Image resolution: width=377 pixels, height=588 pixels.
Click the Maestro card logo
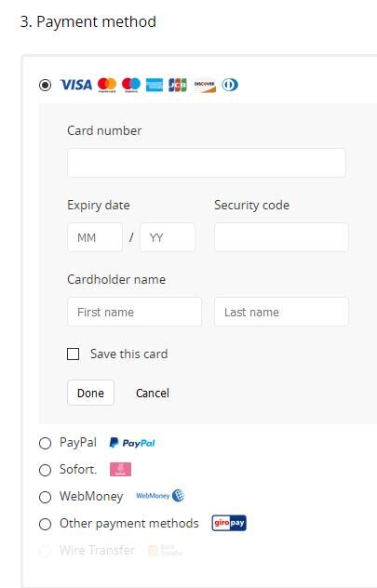[x=131, y=85]
